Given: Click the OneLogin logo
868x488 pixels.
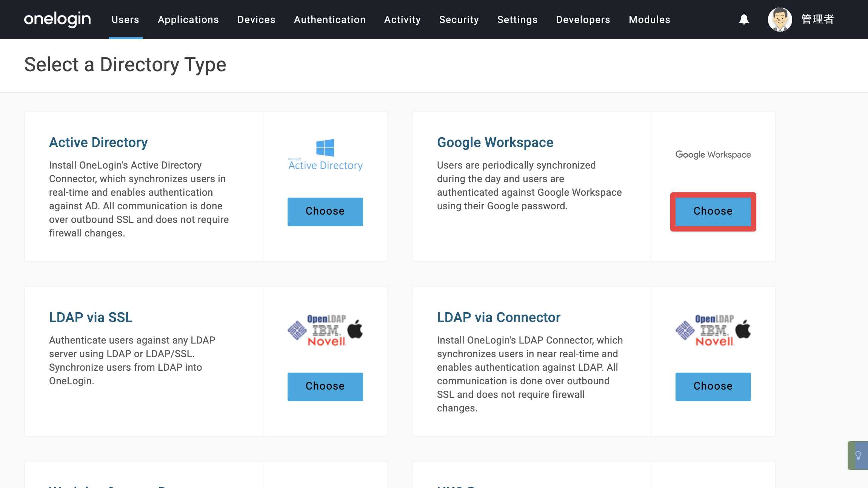Looking at the screenshot, I should point(57,19).
